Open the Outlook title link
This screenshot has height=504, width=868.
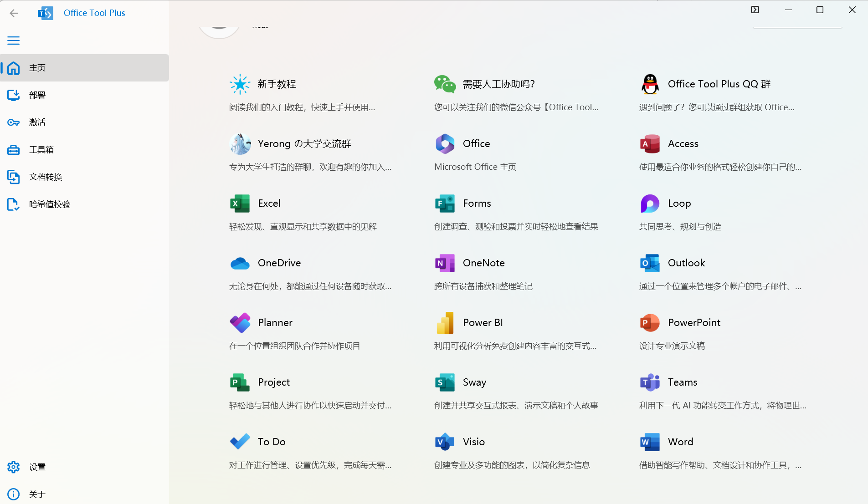pyautogui.click(x=687, y=263)
